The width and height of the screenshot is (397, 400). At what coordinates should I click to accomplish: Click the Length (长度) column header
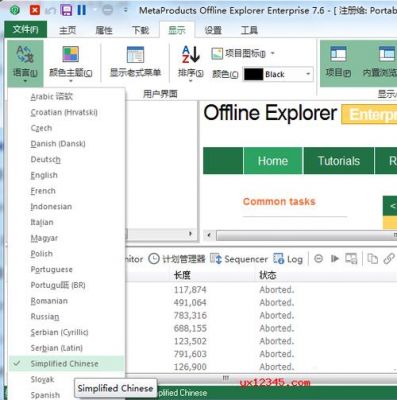point(182,275)
